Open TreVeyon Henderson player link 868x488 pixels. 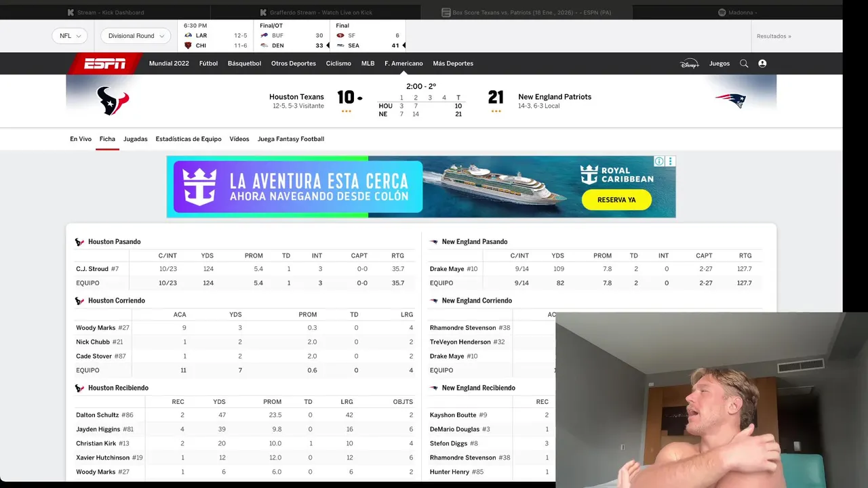(461, 342)
